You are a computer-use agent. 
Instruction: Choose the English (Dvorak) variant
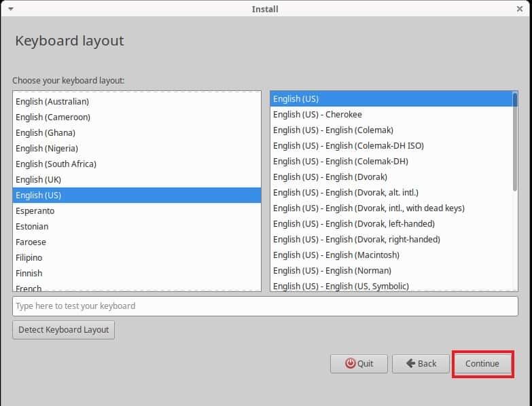click(x=391, y=177)
